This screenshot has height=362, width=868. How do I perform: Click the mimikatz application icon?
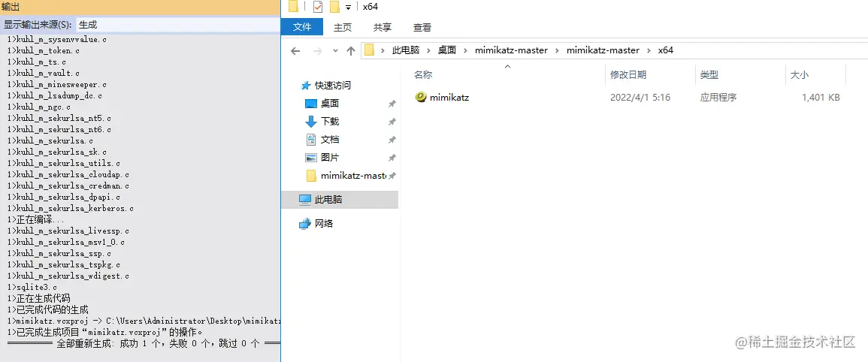point(421,98)
